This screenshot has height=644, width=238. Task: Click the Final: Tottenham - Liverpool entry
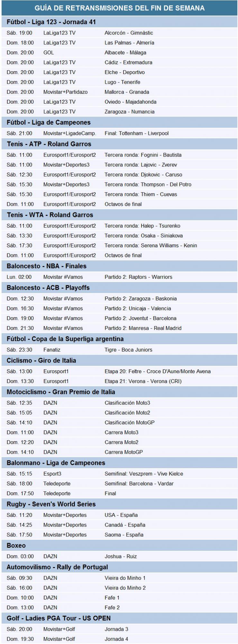pos(136,133)
